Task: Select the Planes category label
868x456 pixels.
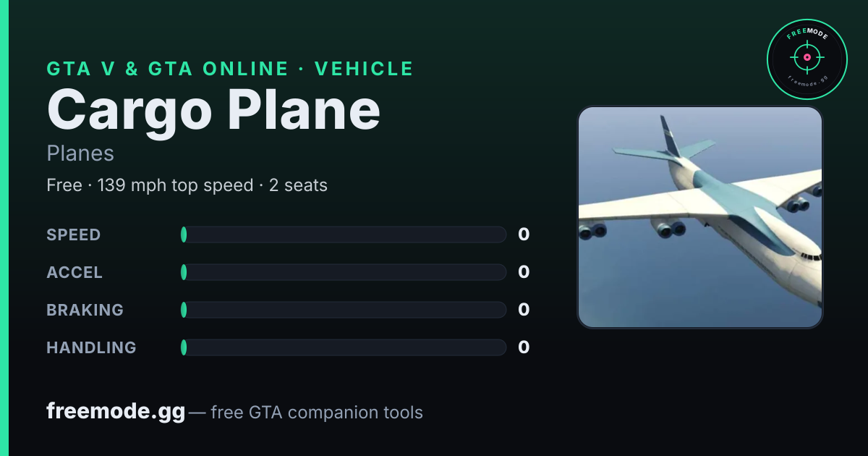Action: click(x=80, y=153)
